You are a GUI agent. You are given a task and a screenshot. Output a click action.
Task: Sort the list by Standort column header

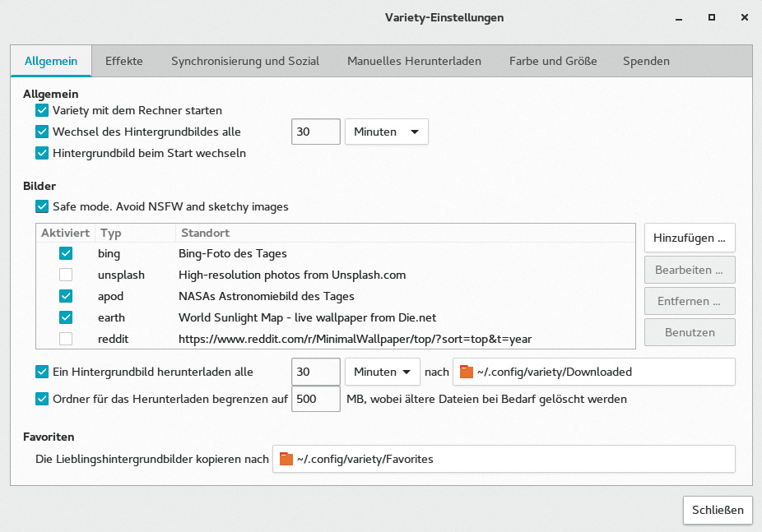(x=206, y=233)
